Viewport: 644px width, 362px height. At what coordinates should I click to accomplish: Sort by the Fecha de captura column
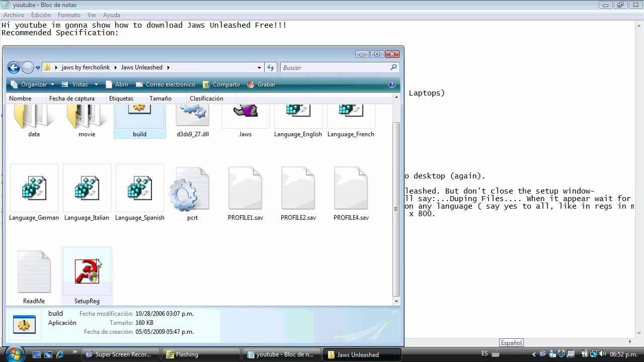(76, 99)
